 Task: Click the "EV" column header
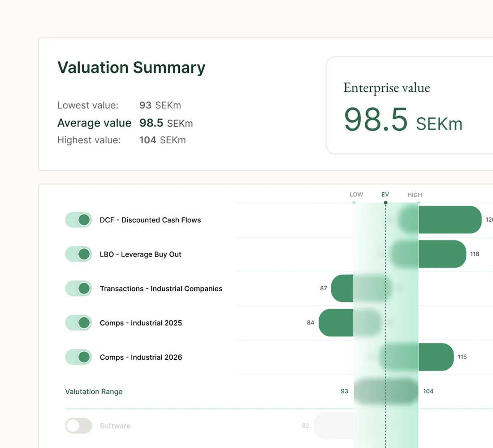tap(385, 194)
